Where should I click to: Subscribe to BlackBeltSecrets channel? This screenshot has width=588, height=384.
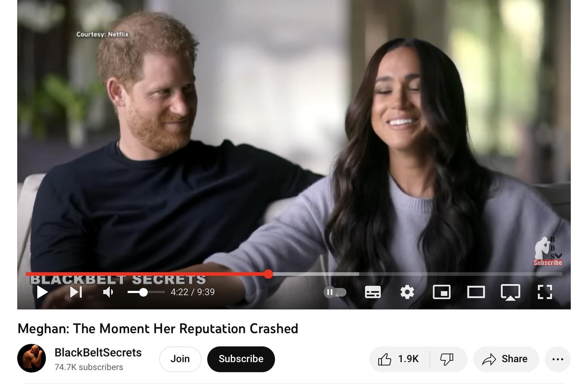click(241, 359)
